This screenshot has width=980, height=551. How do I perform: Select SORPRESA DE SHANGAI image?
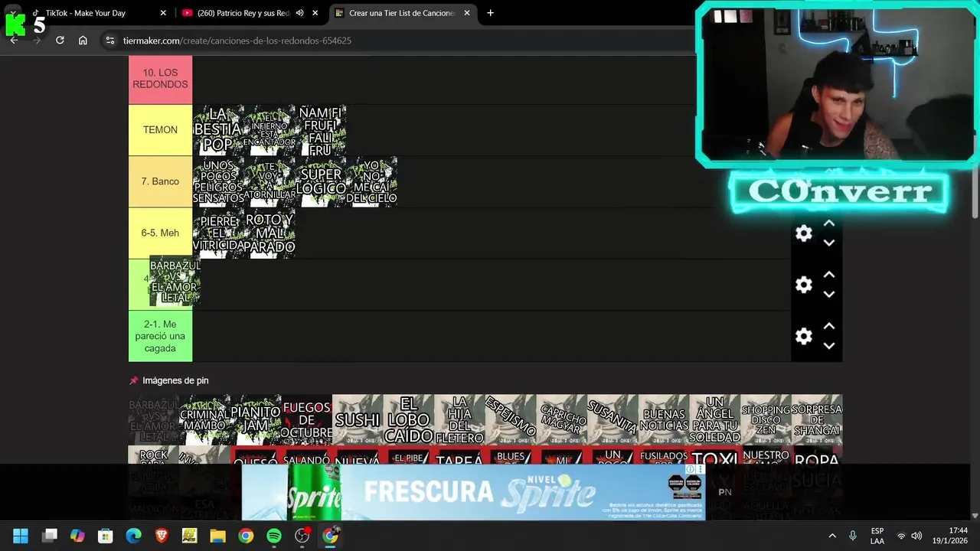(x=817, y=420)
